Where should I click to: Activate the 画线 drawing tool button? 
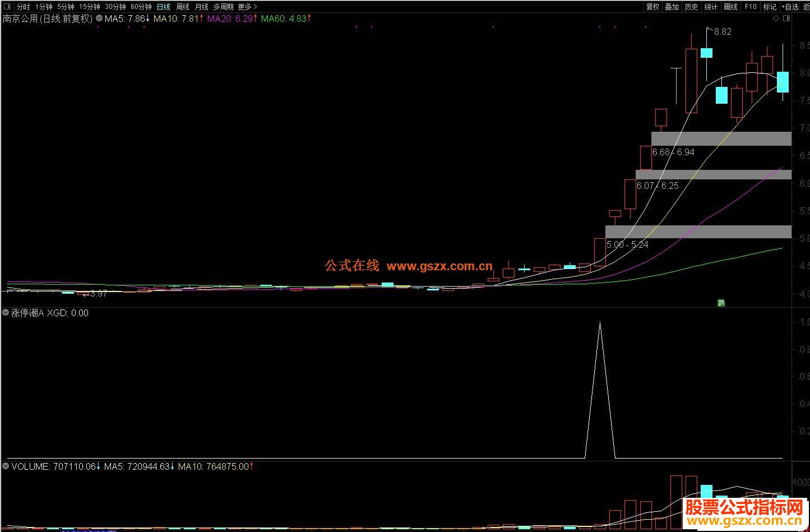point(731,7)
